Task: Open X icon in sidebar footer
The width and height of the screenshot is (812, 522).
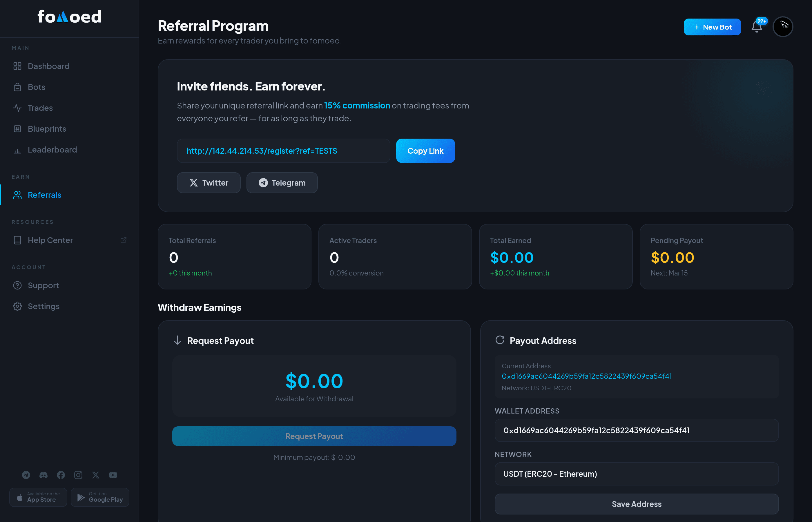Action: click(96, 475)
